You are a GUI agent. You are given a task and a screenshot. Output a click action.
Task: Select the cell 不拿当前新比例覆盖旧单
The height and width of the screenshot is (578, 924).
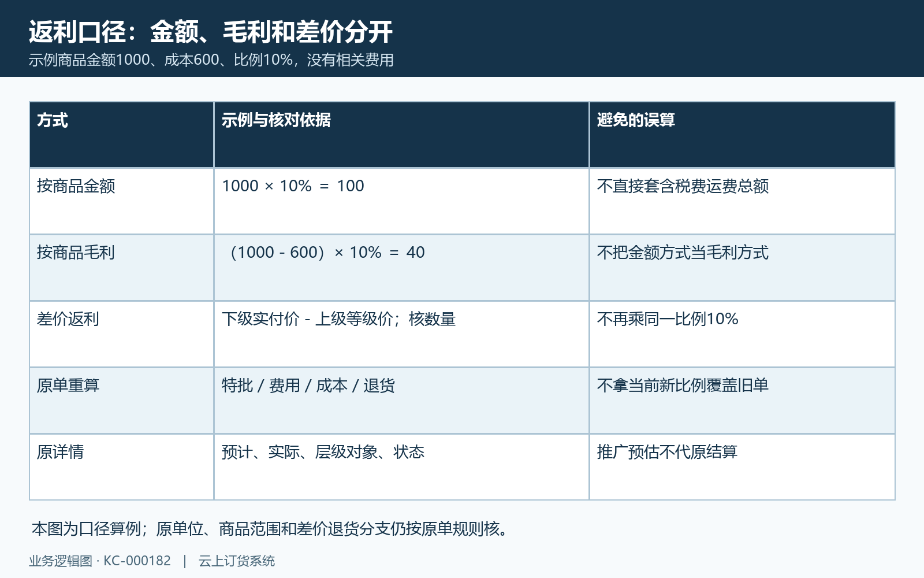click(742, 401)
